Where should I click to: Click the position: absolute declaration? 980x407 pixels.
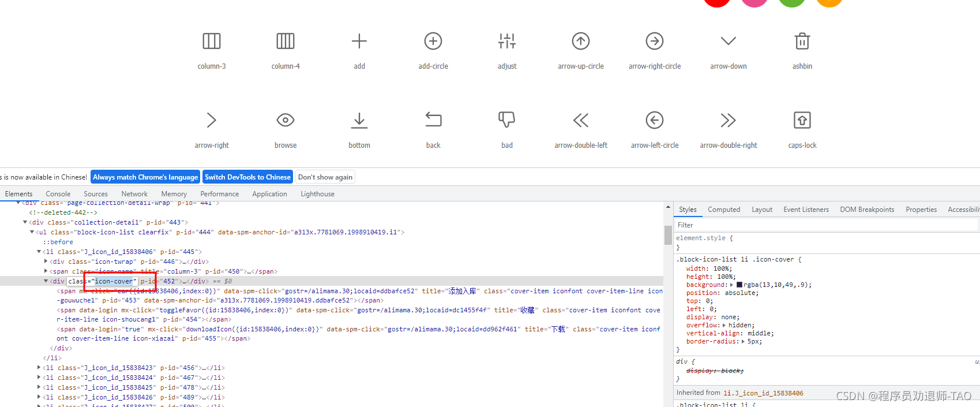click(x=722, y=293)
